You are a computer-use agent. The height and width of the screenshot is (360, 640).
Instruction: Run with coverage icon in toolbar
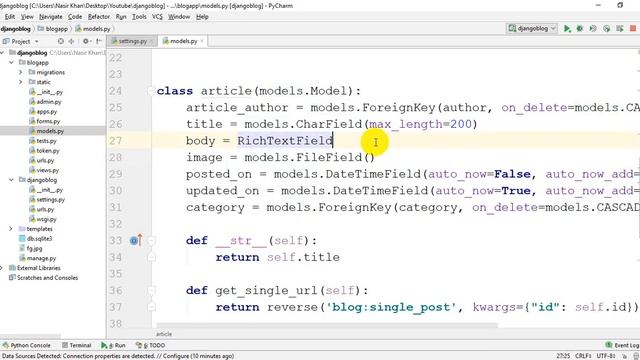pyautogui.click(x=593, y=29)
